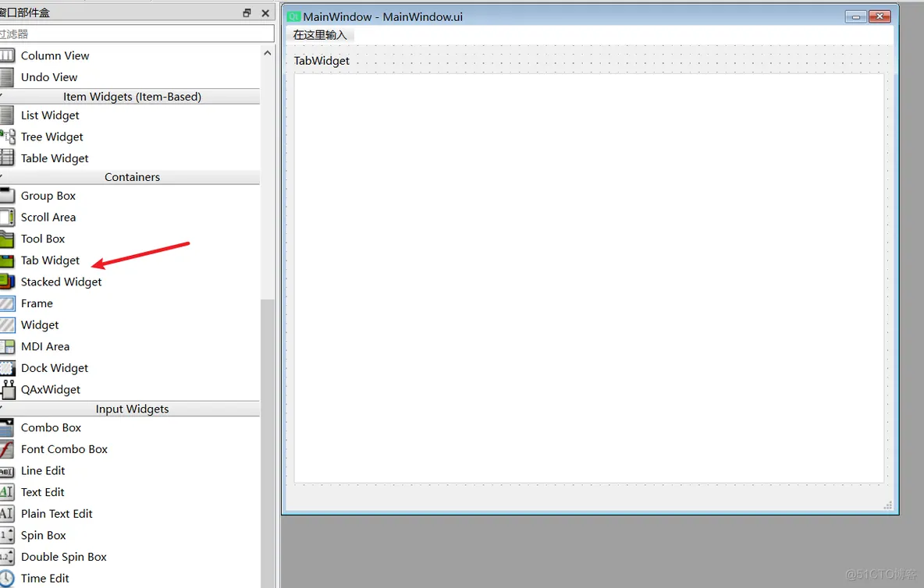Select the TabWidget tab in the form
The image size is (924, 588).
coord(322,61)
